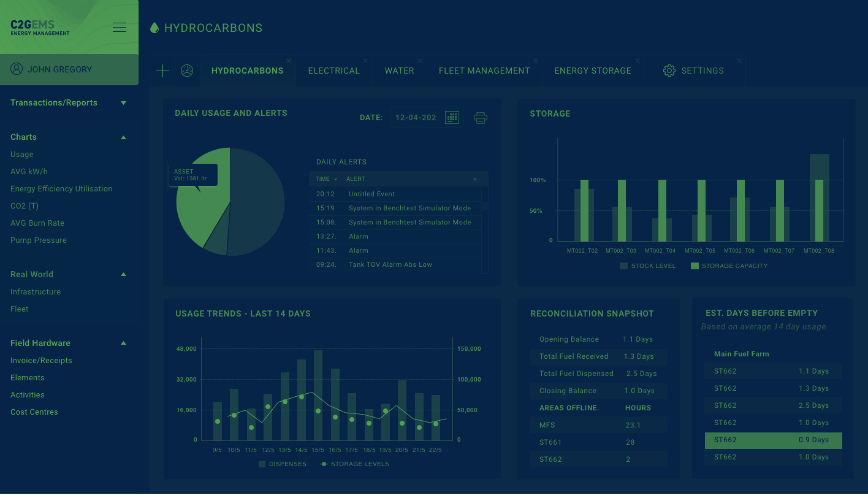This screenshot has width=868, height=495.
Task: Close the Fleet Management tab
Action: (536, 61)
